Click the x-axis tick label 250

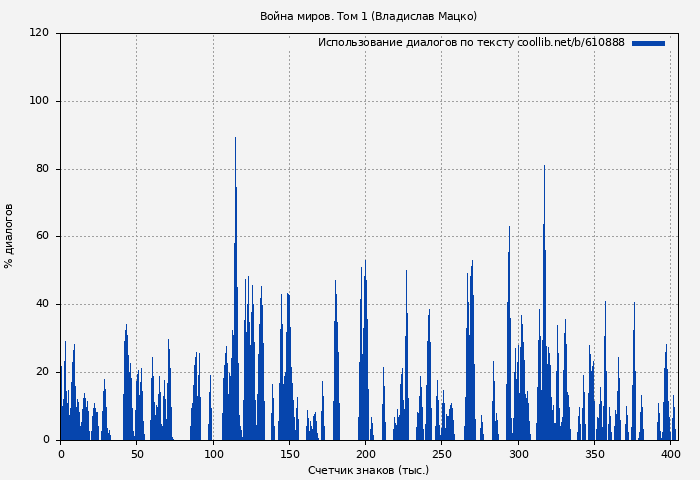pos(442,454)
